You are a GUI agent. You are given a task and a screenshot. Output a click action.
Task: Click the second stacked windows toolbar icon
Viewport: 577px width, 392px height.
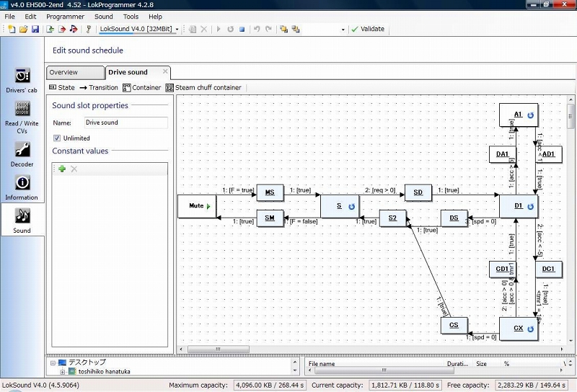(x=296, y=29)
